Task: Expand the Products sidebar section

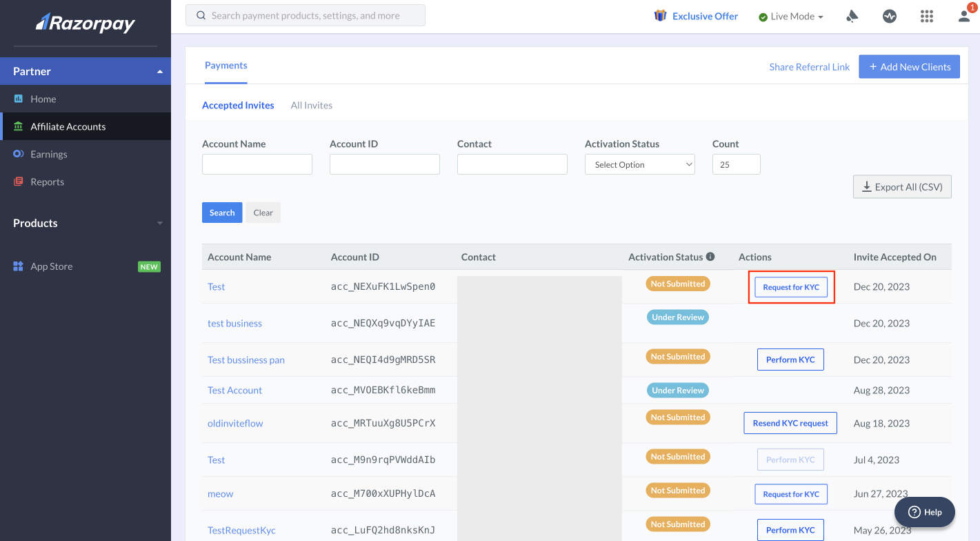Action: point(160,224)
